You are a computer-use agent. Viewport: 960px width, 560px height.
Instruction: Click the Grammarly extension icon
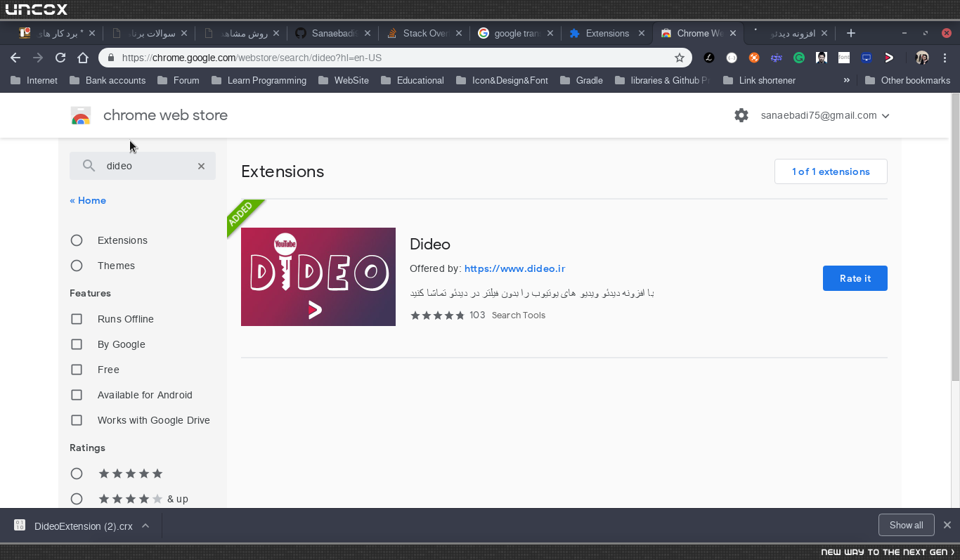[x=799, y=58]
